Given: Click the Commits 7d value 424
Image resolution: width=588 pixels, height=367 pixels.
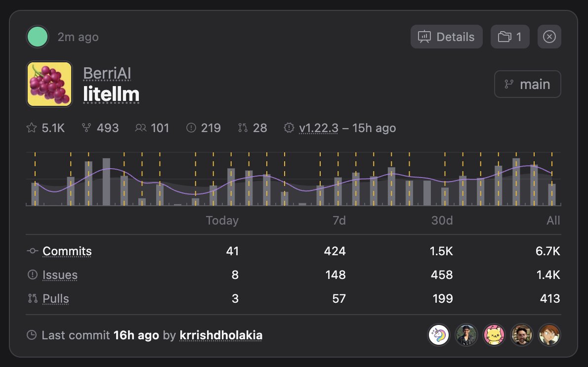Looking at the screenshot, I should coord(335,251).
